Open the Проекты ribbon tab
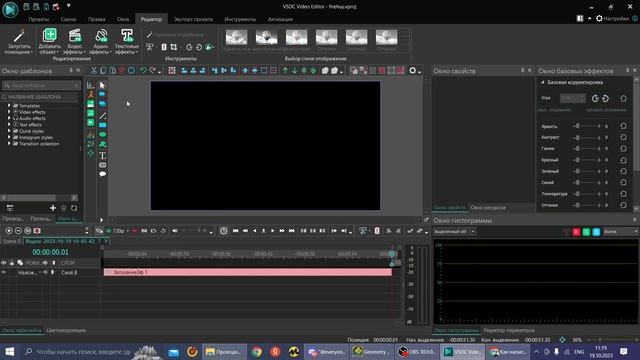This screenshot has height=360, width=640. click(39, 19)
